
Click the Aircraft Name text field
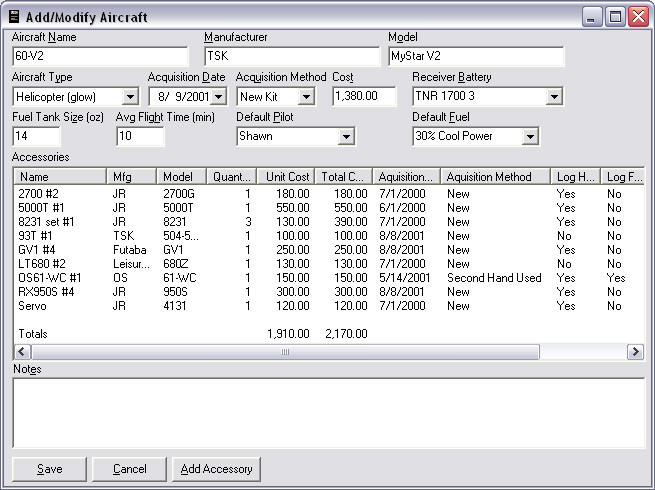(x=99, y=57)
